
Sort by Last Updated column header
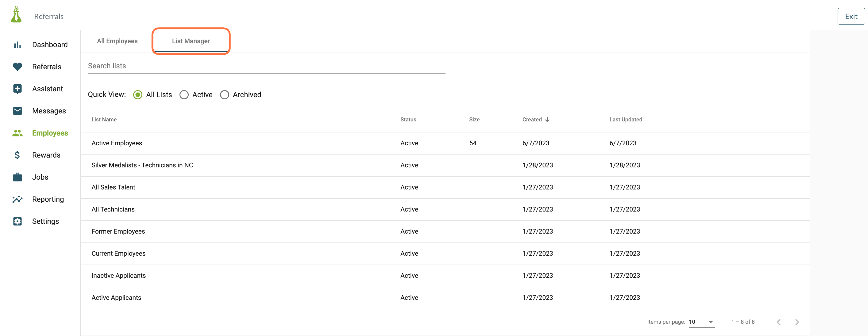click(625, 120)
